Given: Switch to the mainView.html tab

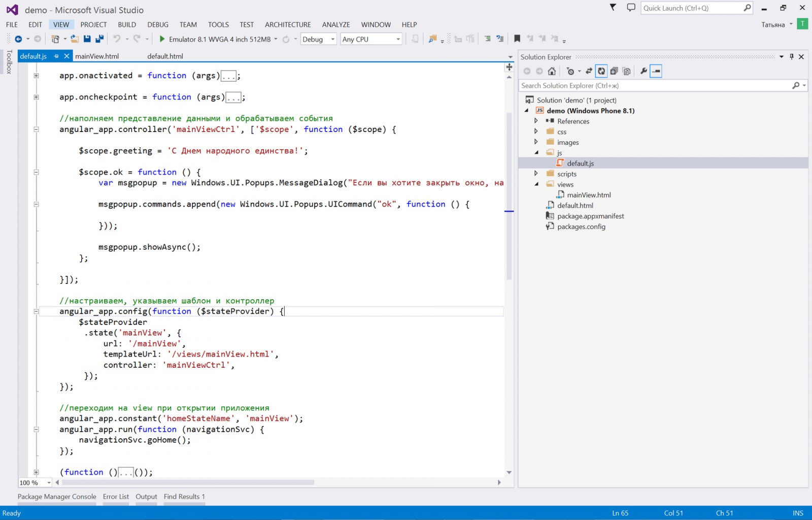Looking at the screenshot, I should click(x=97, y=56).
